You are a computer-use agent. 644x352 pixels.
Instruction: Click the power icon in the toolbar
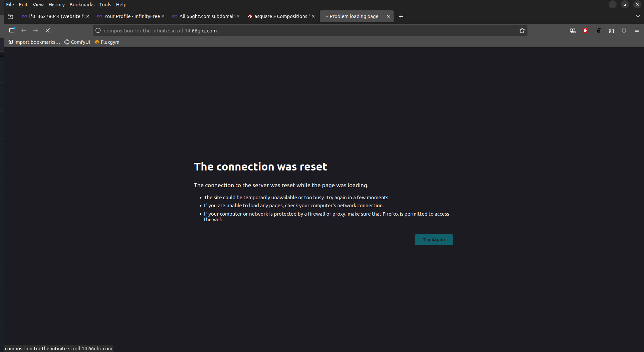pos(624,30)
